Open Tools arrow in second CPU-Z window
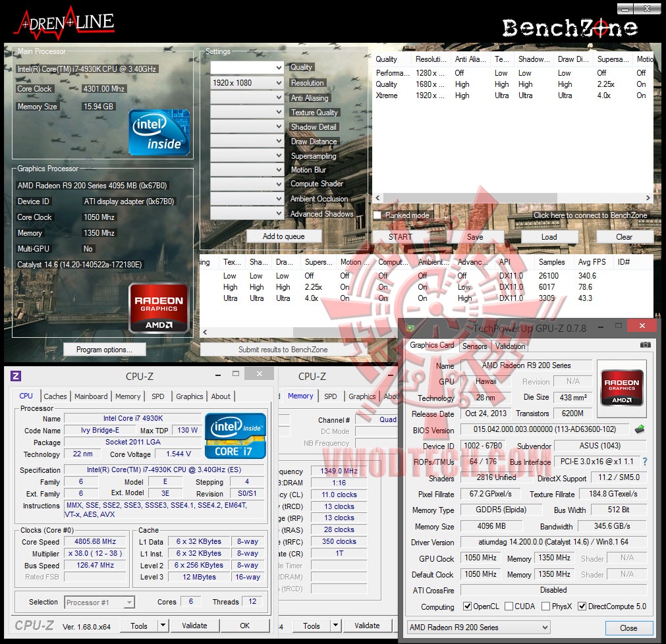This screenshot has height=644, width=666. (335, 626)
